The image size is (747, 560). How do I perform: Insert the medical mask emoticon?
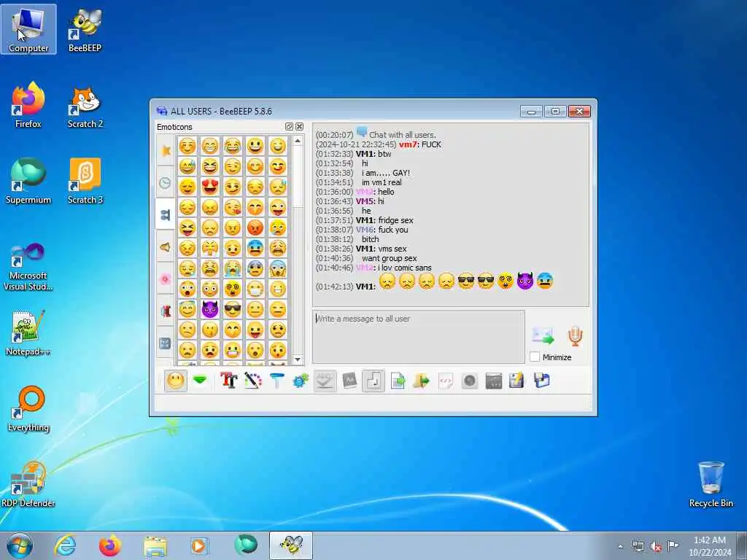click(x=255, y=289)
